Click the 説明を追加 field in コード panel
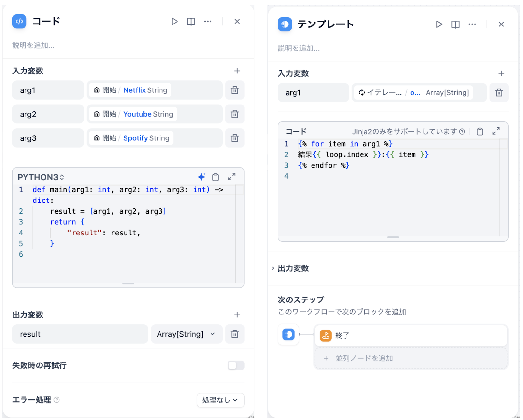This screenshot has width=523, height=420. (33, 45)
